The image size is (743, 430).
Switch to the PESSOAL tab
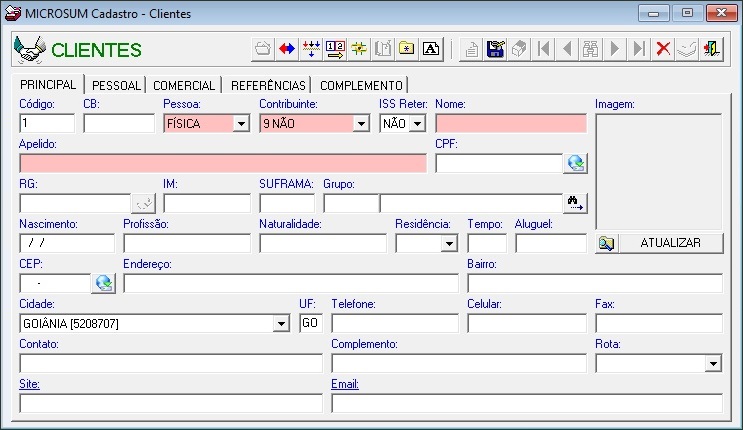click(x=117, y=86)
